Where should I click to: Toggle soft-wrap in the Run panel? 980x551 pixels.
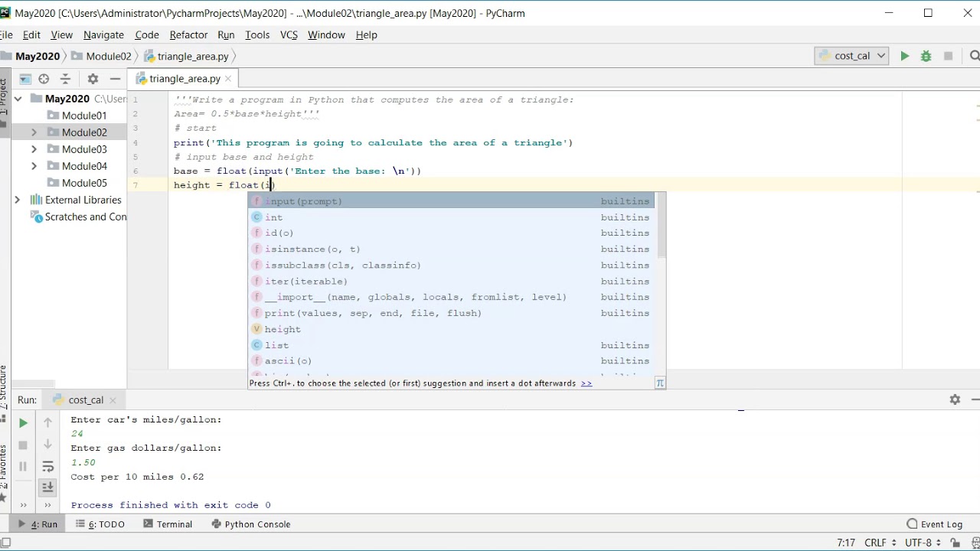[x=47, y=466]
